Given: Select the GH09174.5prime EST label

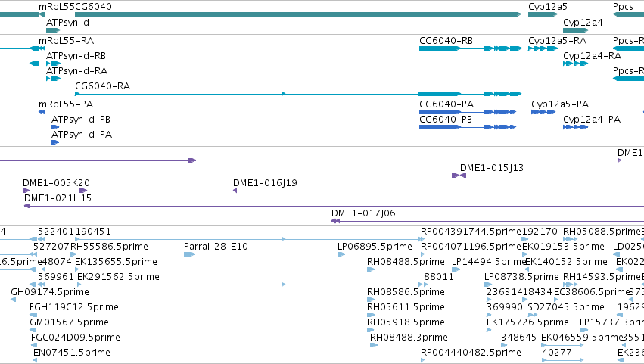Looking at the screenshot, I should 50,293.
